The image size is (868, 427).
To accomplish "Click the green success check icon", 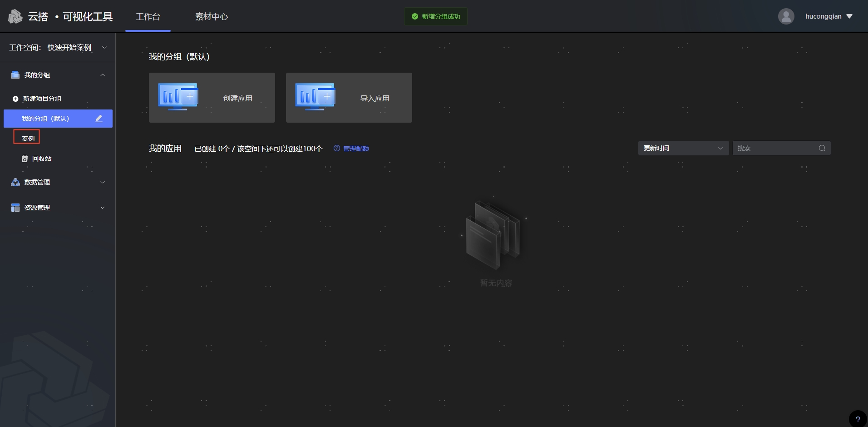I will tap(415, 16).
